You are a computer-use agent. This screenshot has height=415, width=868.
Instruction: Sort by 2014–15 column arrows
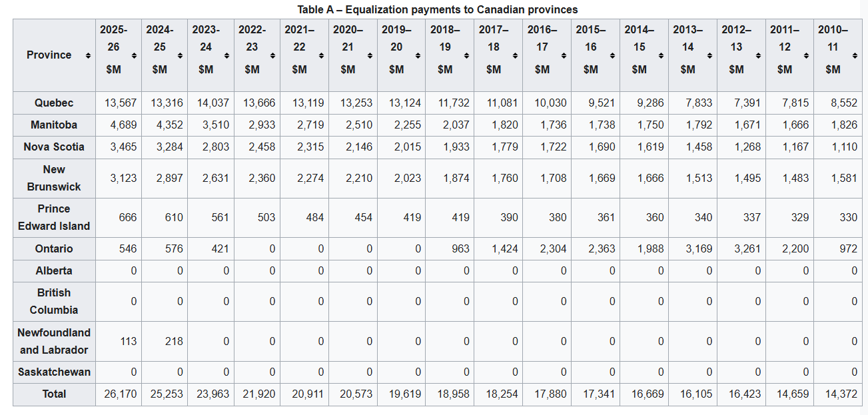point(661,55)
